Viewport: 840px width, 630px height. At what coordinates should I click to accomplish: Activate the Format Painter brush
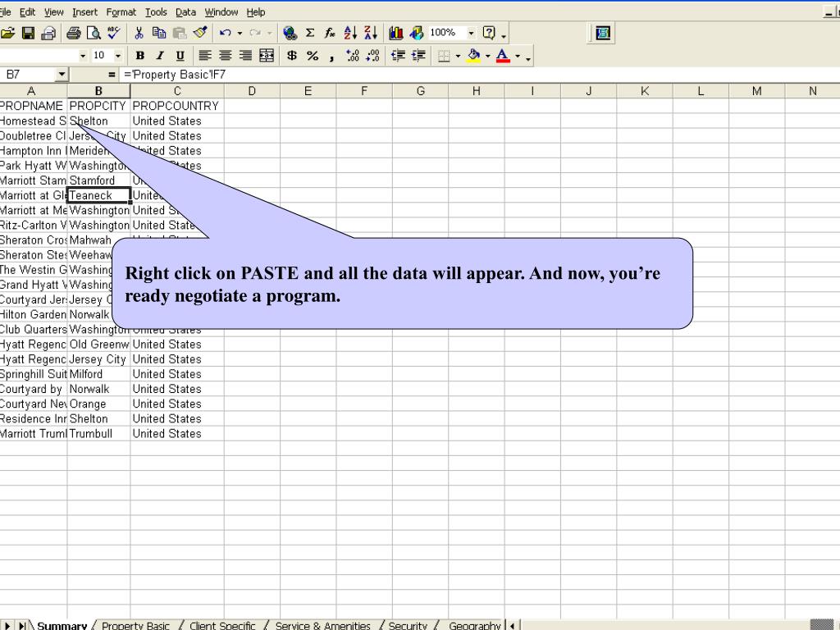click(x=200, y=33)
